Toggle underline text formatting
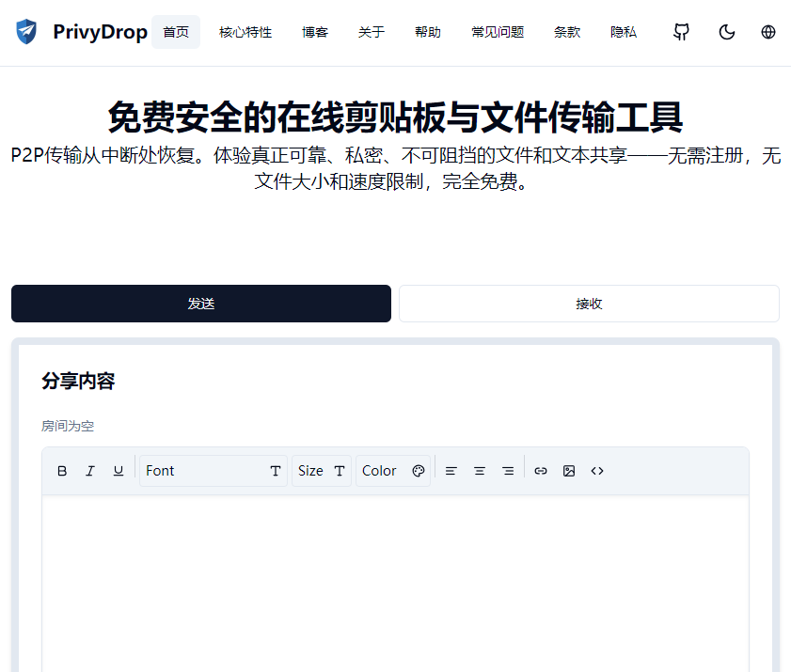The height and width of the screenshot is (672, 791). [119, 471]
